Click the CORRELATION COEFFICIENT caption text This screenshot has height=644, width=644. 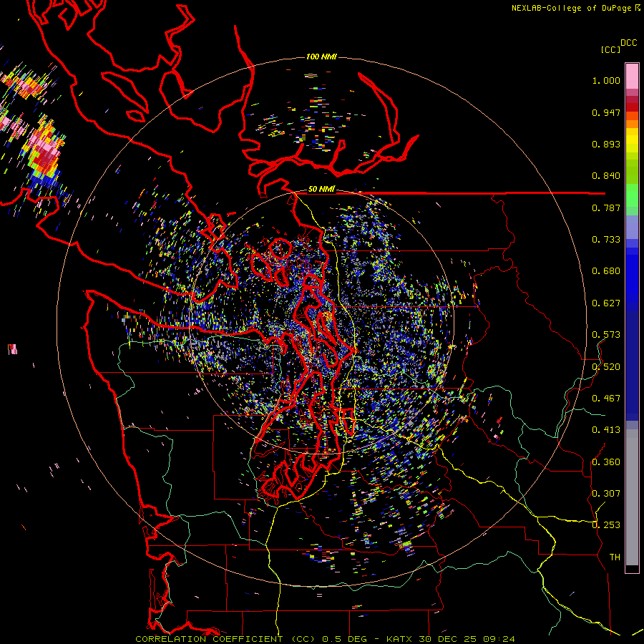[x=209, y=639]
